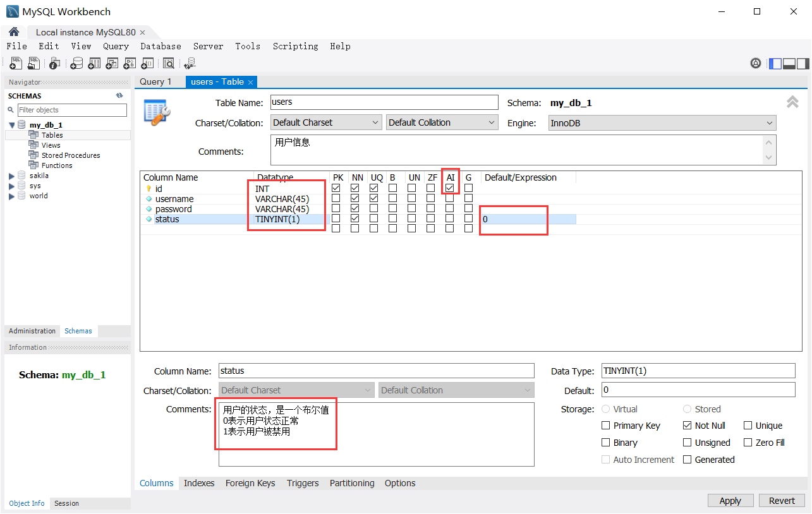Create new view toolbar icon
Screen dimensions: 812x514
coord(112,63)
